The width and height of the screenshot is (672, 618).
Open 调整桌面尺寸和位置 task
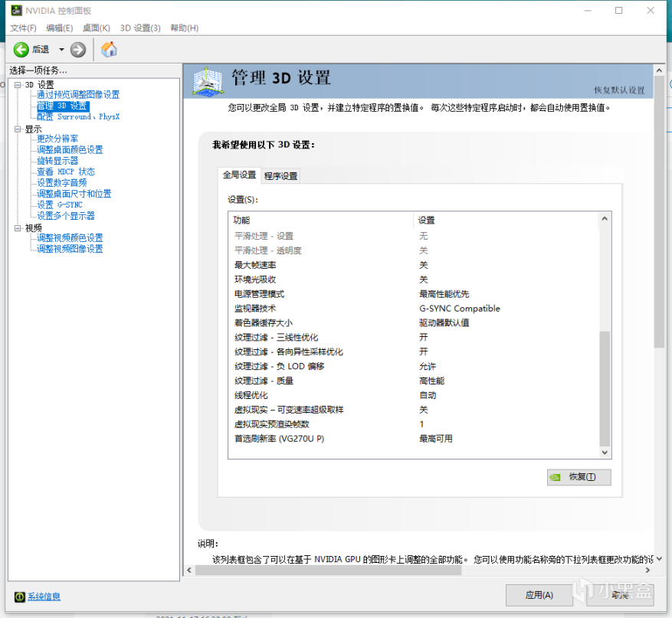tap(74, 194)
